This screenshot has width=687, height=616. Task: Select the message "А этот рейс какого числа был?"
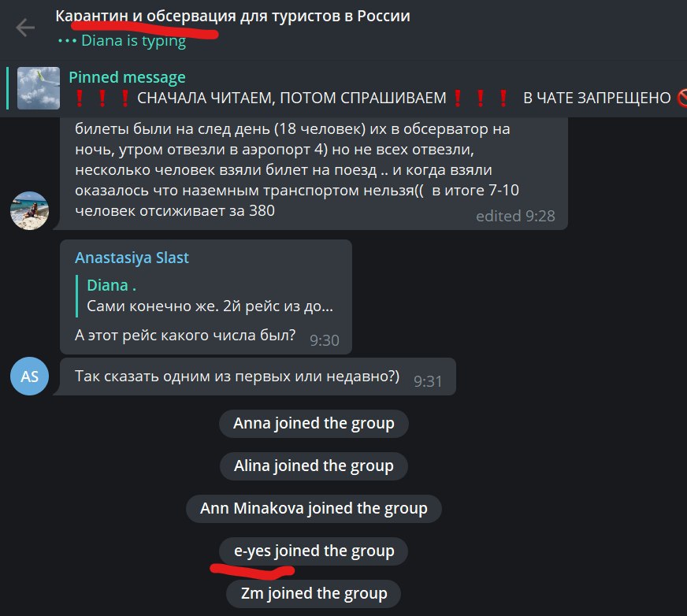coord(185,335)
